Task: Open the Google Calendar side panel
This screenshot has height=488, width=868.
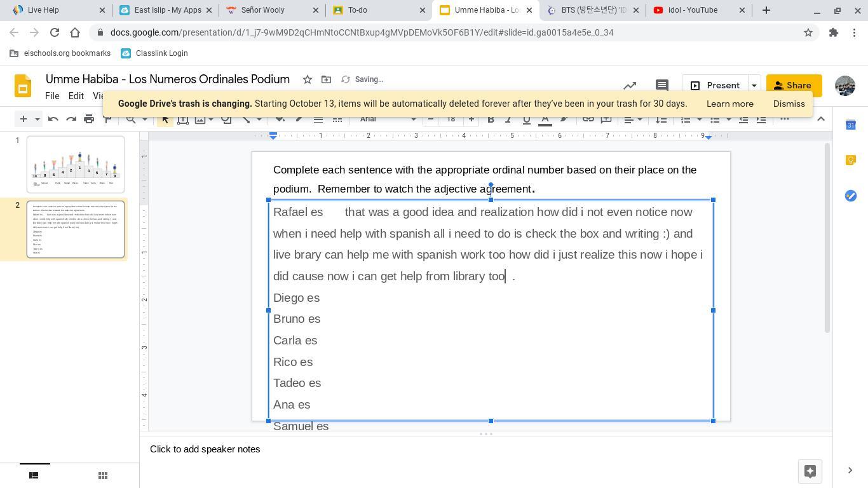Action: point(851,125)
